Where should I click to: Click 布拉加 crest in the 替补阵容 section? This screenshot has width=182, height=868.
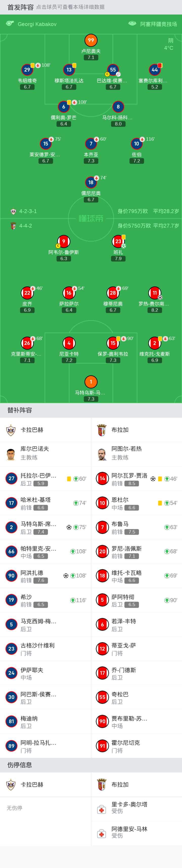(x=102, y=430)
